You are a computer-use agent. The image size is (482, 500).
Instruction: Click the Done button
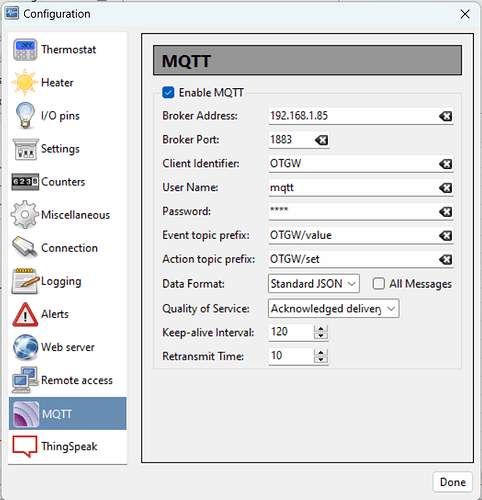point(452,482)
